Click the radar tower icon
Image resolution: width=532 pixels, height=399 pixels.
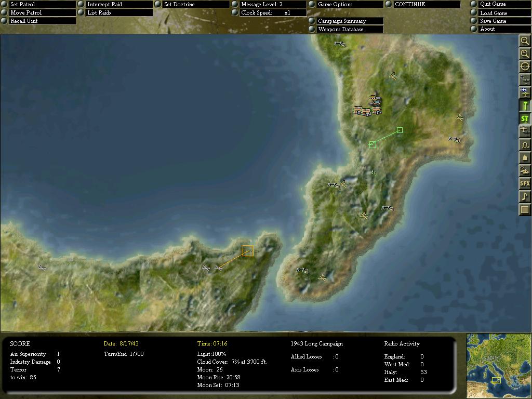click(x=525, y=144)
